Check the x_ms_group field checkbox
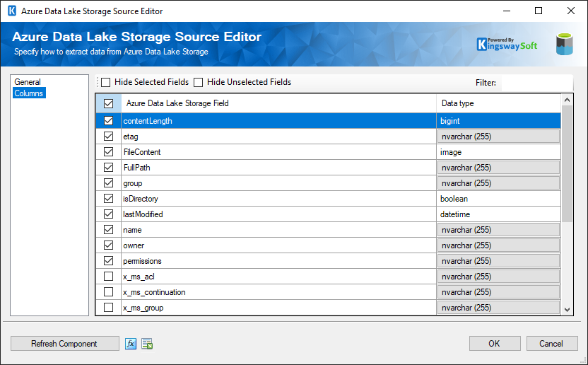 tap(108, 308)
